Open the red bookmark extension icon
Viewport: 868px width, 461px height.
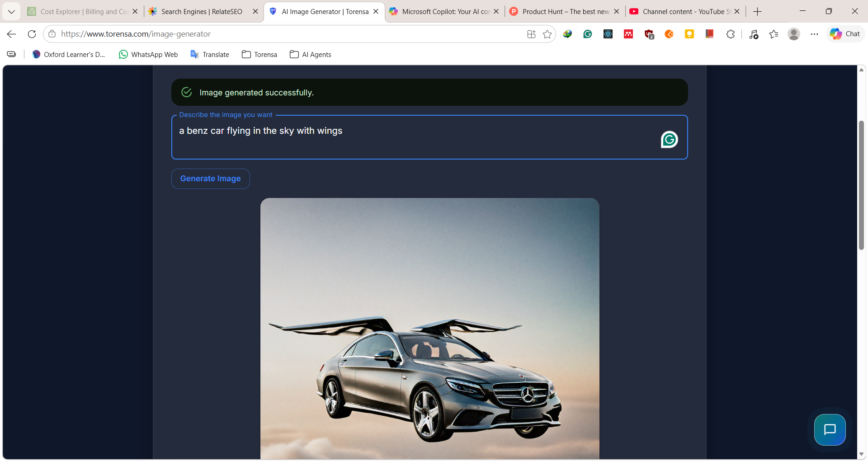pos(710,34)
